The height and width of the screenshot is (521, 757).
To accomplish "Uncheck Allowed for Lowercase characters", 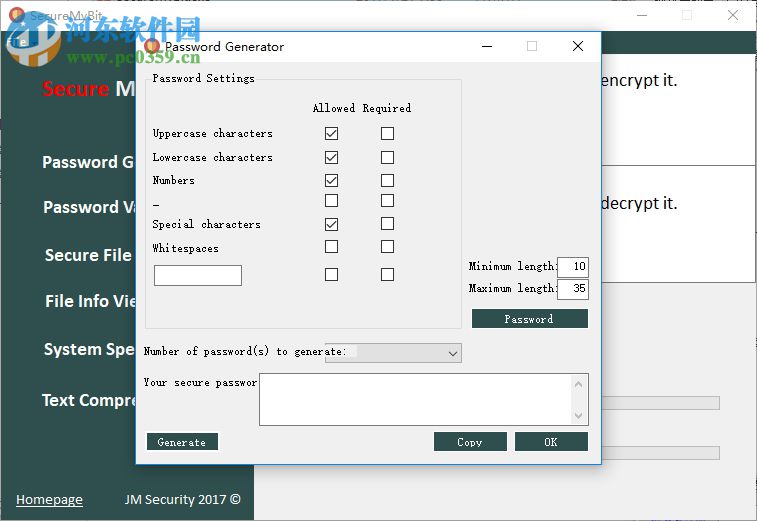I will (x=331, y=157).
